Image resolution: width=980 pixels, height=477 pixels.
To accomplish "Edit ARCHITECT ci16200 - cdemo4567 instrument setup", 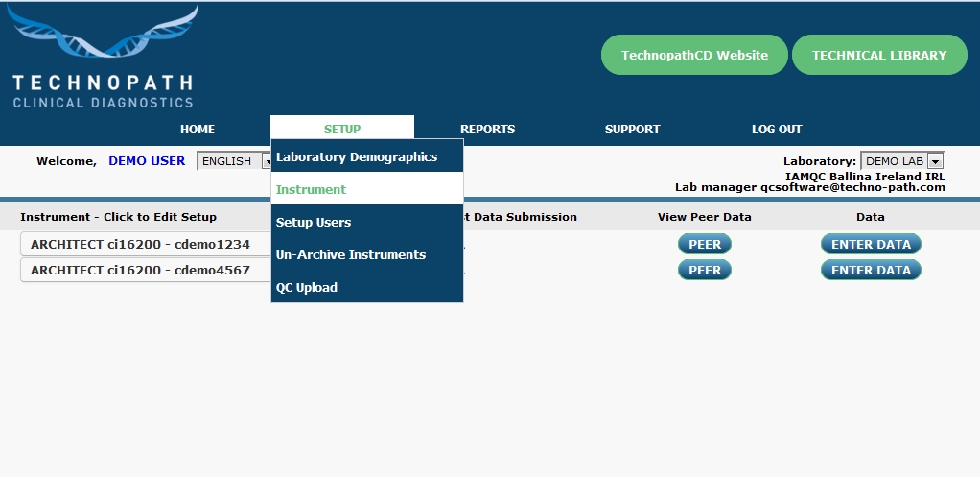I will coord(146,270).
